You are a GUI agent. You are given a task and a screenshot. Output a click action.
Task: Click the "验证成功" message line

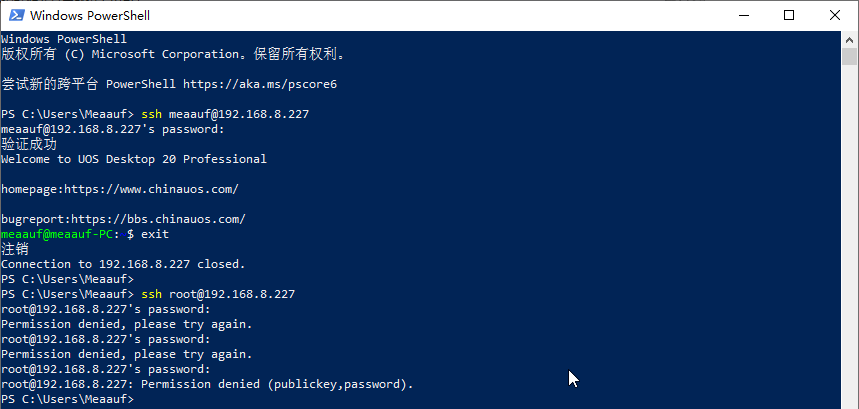coord(29,144)
